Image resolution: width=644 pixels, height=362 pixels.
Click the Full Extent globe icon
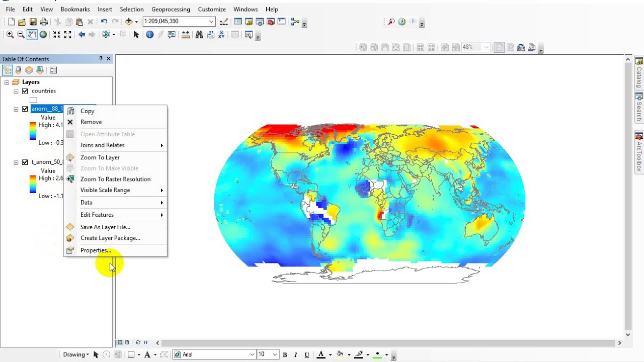pos(43,35)
